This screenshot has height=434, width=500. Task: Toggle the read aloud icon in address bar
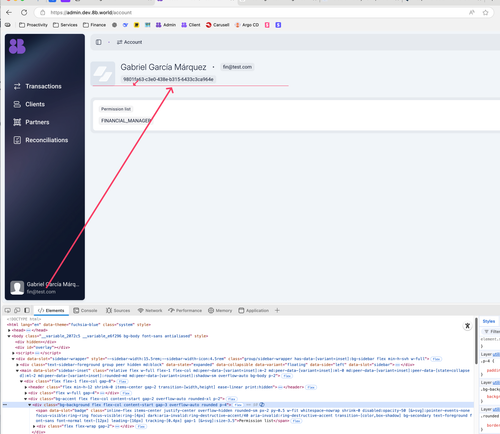472,13
